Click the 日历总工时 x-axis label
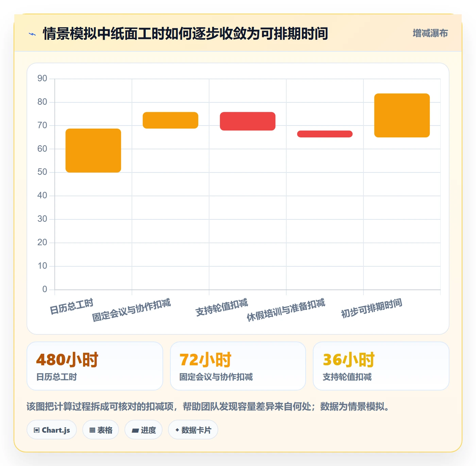Screen dimensions: 476x466 [x=71, y=306]
